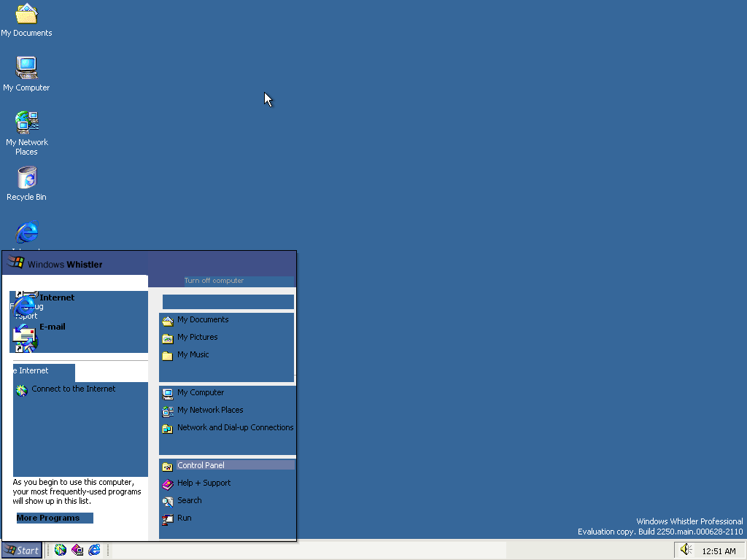Click Control Panel folder icon

(168, 467)
